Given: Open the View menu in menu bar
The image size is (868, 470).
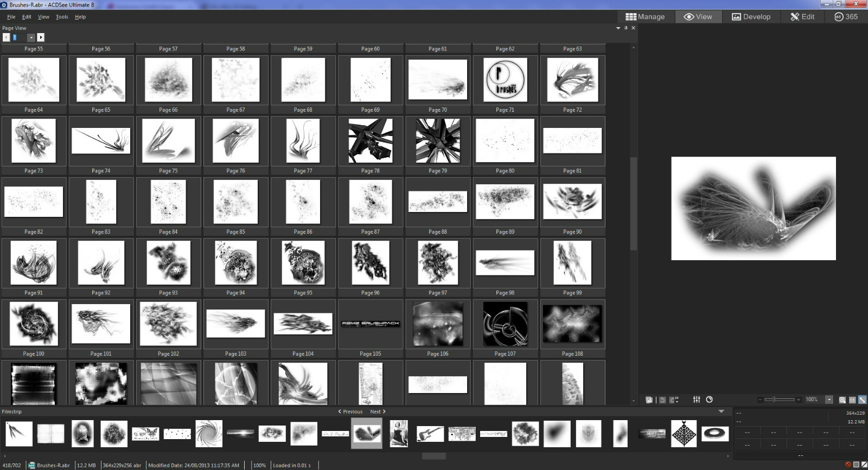Looking at the screenshot, I should tap(43, 17).
